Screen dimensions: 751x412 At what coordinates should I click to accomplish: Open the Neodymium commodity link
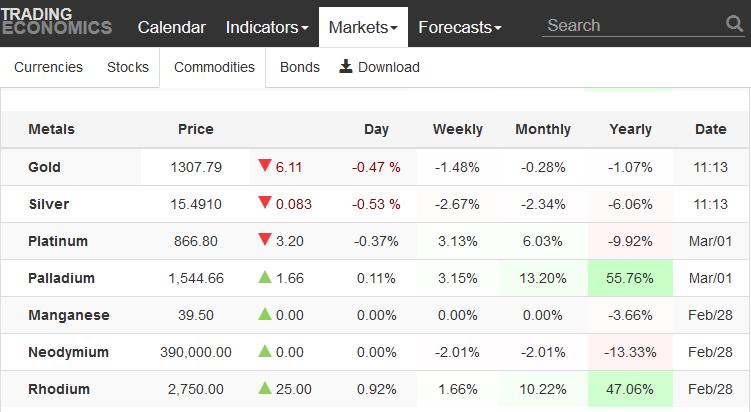(68, 352)
